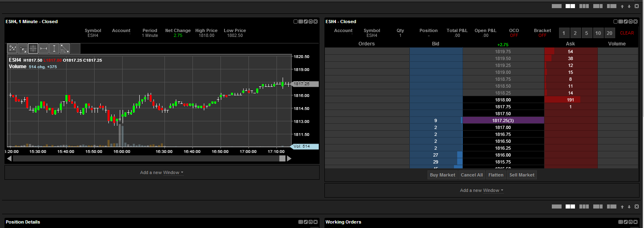
Task: Choose wide-right two-column layout in top bar
Action: pyautogui.click(x=612, y=6)
